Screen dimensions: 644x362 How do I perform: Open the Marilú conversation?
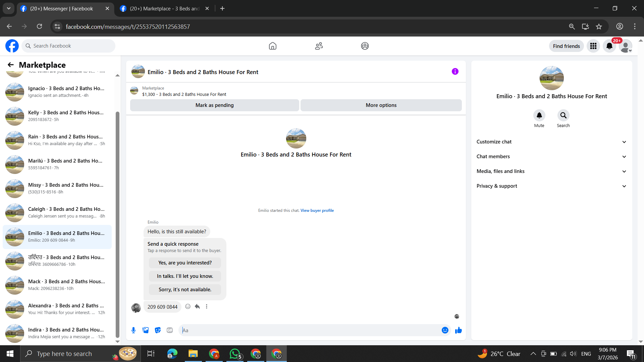(57, 165)
